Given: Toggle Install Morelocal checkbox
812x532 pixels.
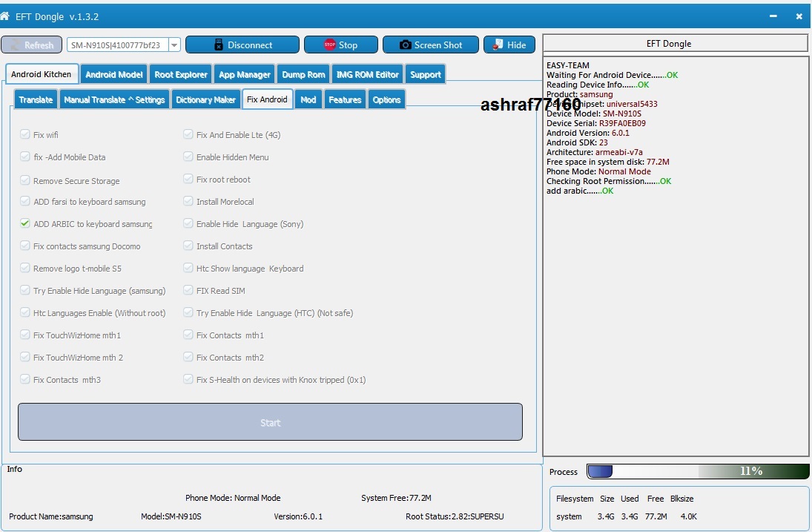Looking at the screenshot, I should [188, 201].
